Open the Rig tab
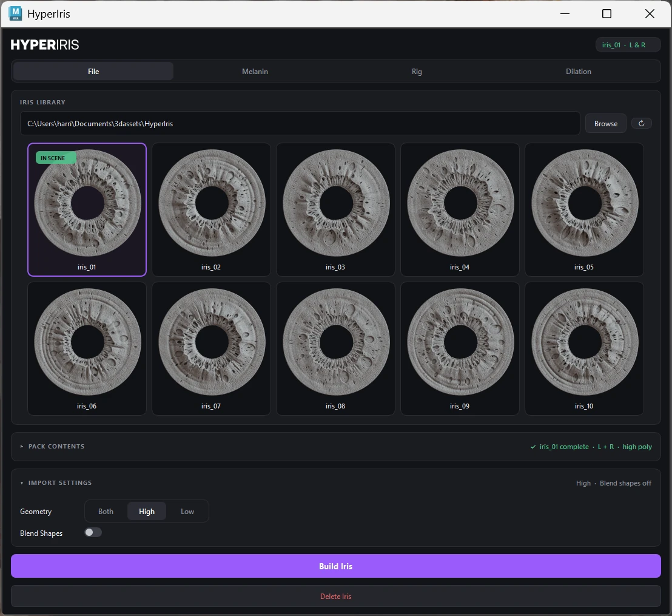The width and height of the screenshot is (672, 616). pos(417,71)
